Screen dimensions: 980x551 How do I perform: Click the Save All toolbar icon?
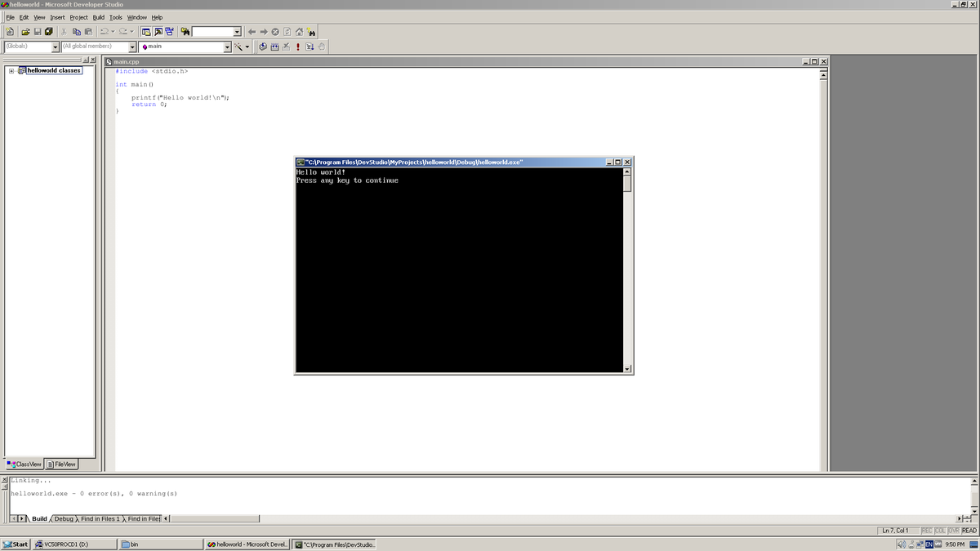(48, 31)
